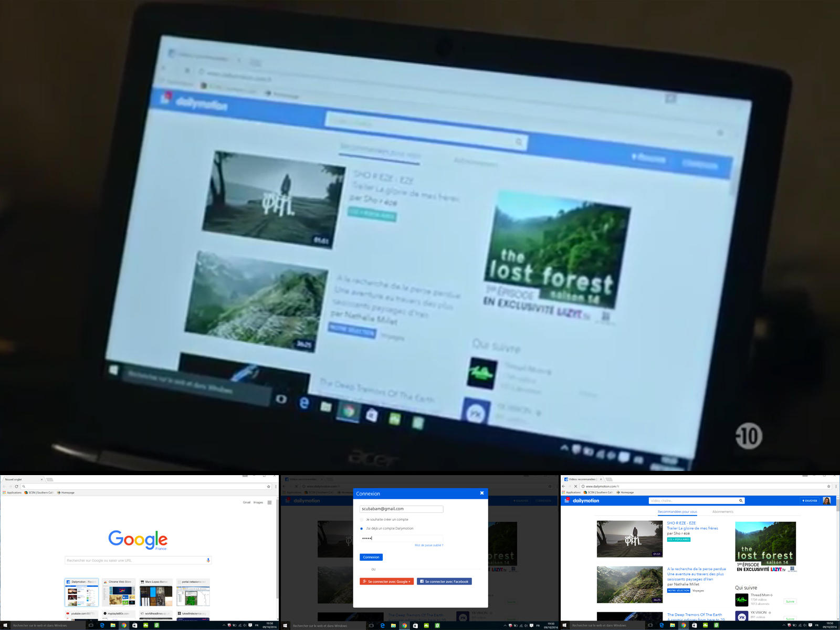The width and height of the screenshot is (840, 630).
Task: Play SHO R EZE video thumbnail in logged-in screenshot
Action: coord(629,539)
